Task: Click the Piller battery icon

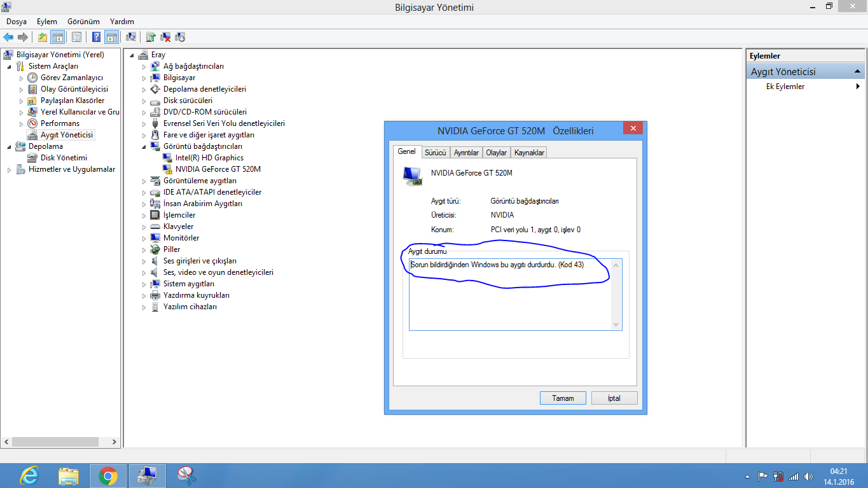Action: [155, 249]
